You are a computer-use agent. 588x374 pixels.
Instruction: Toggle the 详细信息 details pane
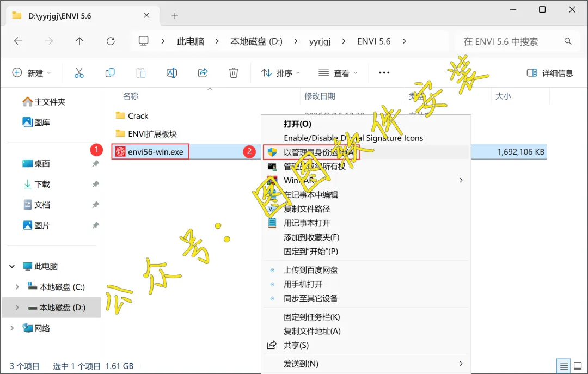pos(550,73)
